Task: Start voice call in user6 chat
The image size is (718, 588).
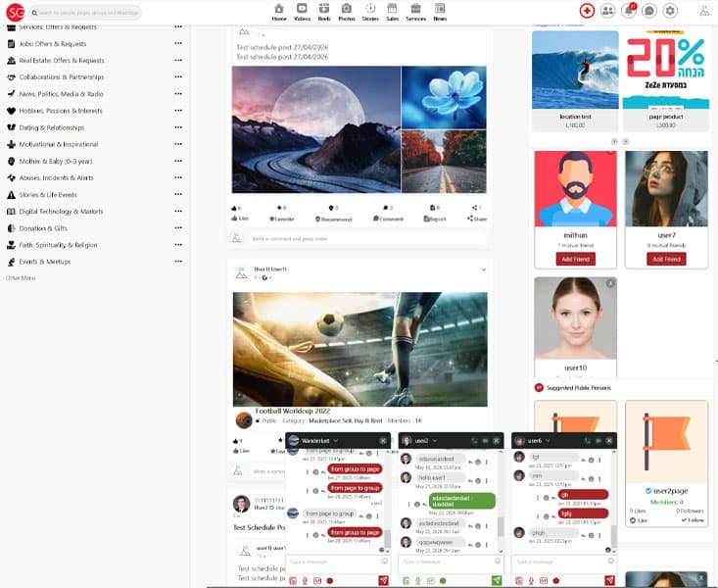Action: pos(588,441)
